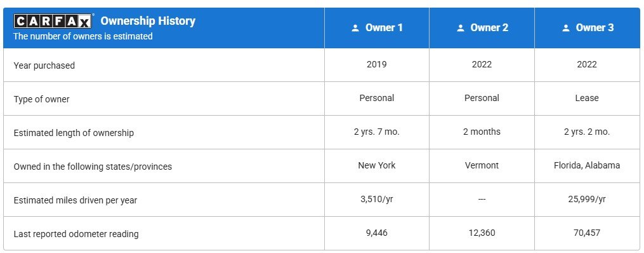Click the 25,999/yr mileage value
The height and width of the screenshot is (253, 644).
coord(587,199)
